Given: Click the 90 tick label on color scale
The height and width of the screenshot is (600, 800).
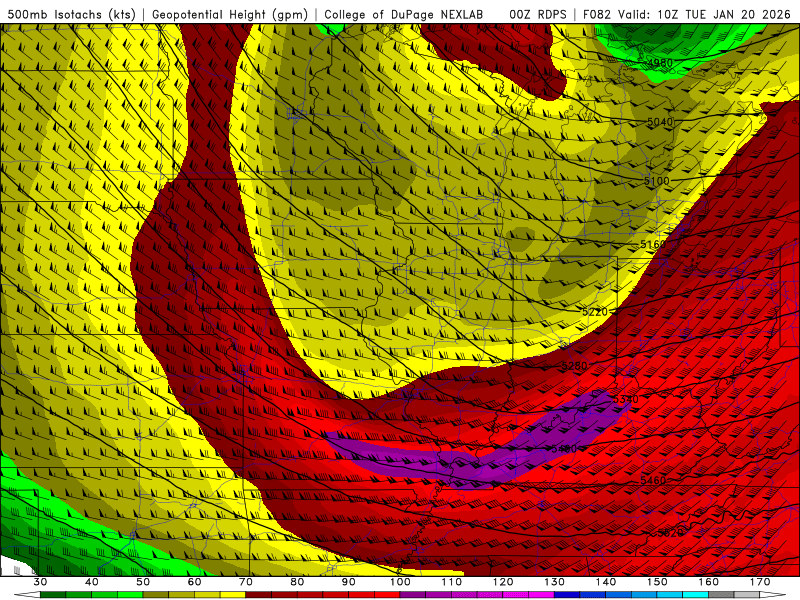Looking at the screenshot, I should pos(349,582).
